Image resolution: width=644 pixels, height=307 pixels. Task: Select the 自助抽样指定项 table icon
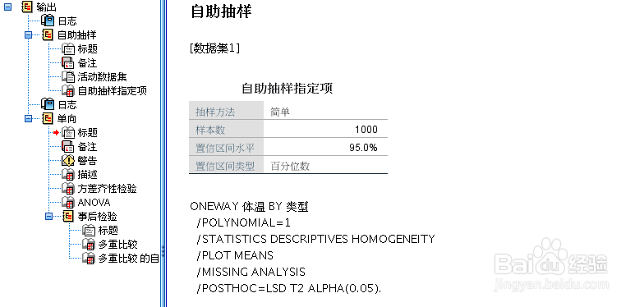coord(67,90)
